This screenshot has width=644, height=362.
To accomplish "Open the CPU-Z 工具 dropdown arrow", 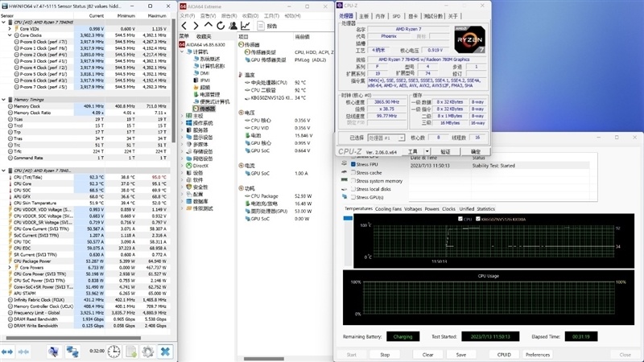I will pyautogui.click(x=427, y=151).
